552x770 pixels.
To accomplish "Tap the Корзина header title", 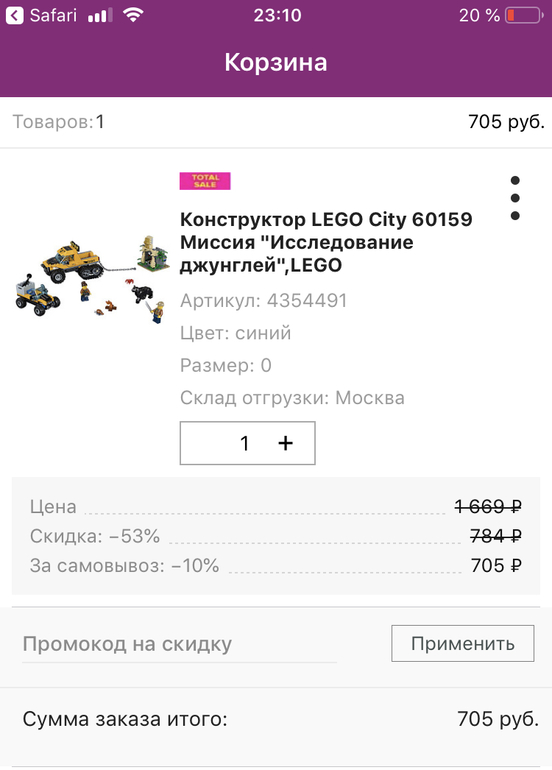I will click(276, 62).
